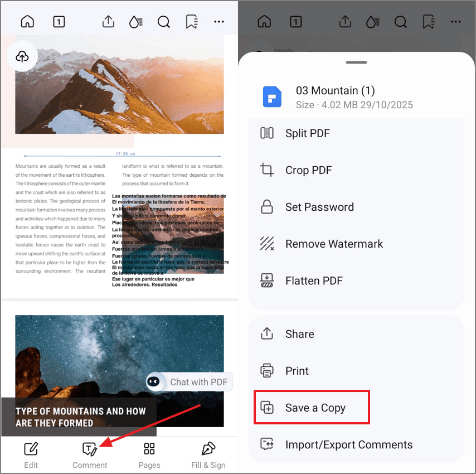
Task: Choose Remove Watermark
Action: (333, 244)
